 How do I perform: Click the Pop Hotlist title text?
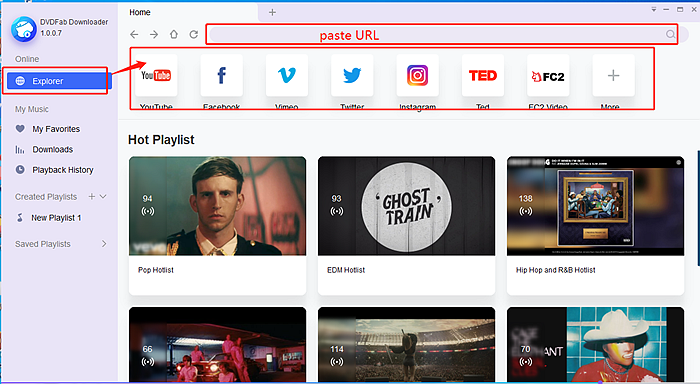(x=156, y=270)
